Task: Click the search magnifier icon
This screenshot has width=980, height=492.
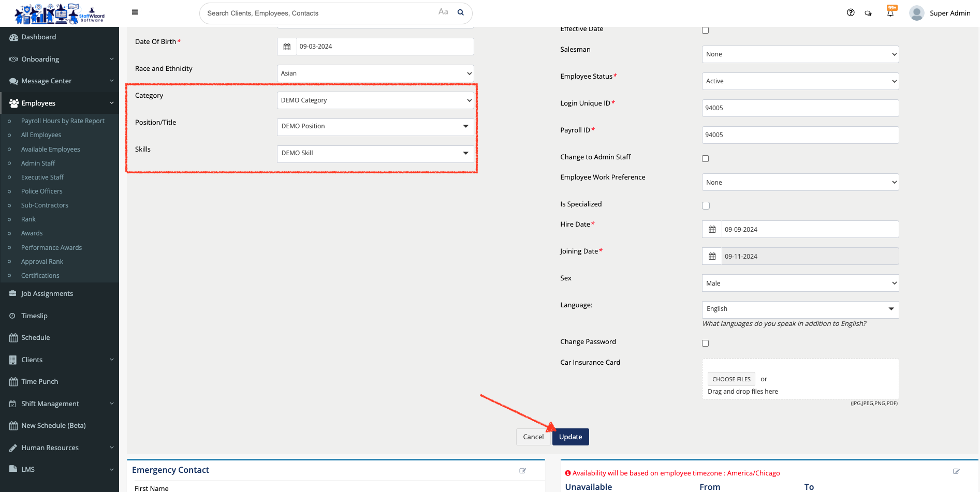Action: pyautogui.click(x=460, y=12)
